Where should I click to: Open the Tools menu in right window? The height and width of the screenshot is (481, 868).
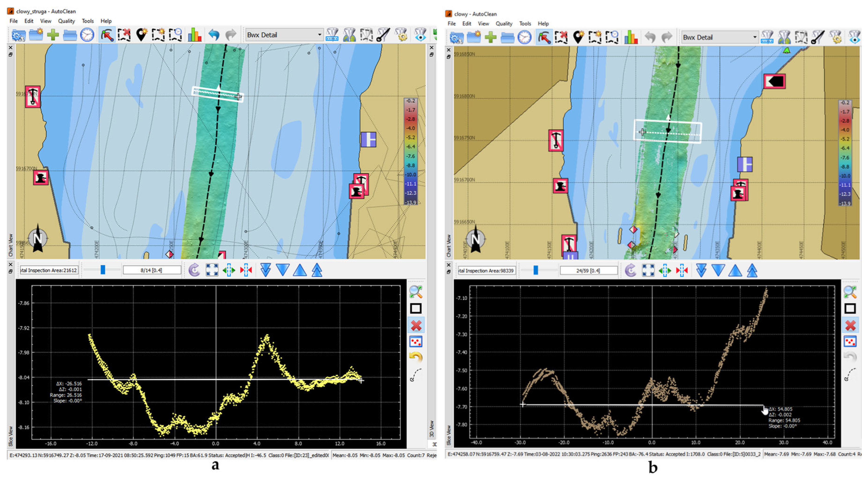click(x=525, y=23)
